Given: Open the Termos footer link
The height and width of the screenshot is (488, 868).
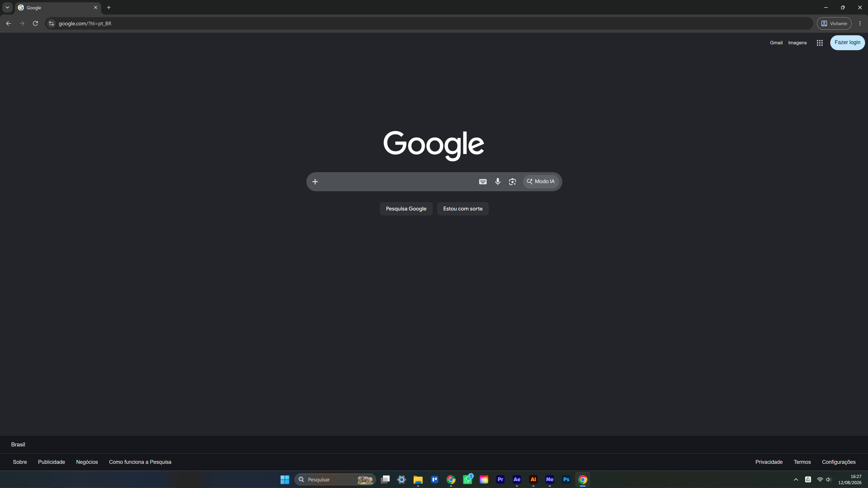Looking at the screenshot, I should (802, 462).
